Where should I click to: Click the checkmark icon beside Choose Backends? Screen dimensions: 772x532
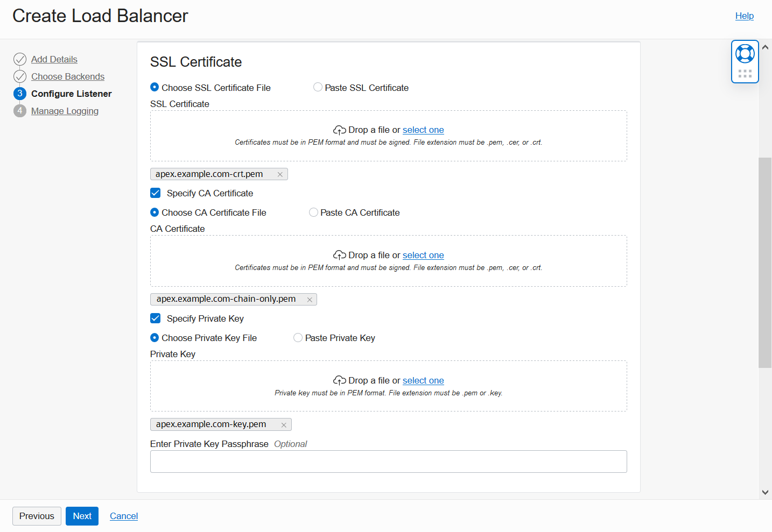click(x=20, y=76)
